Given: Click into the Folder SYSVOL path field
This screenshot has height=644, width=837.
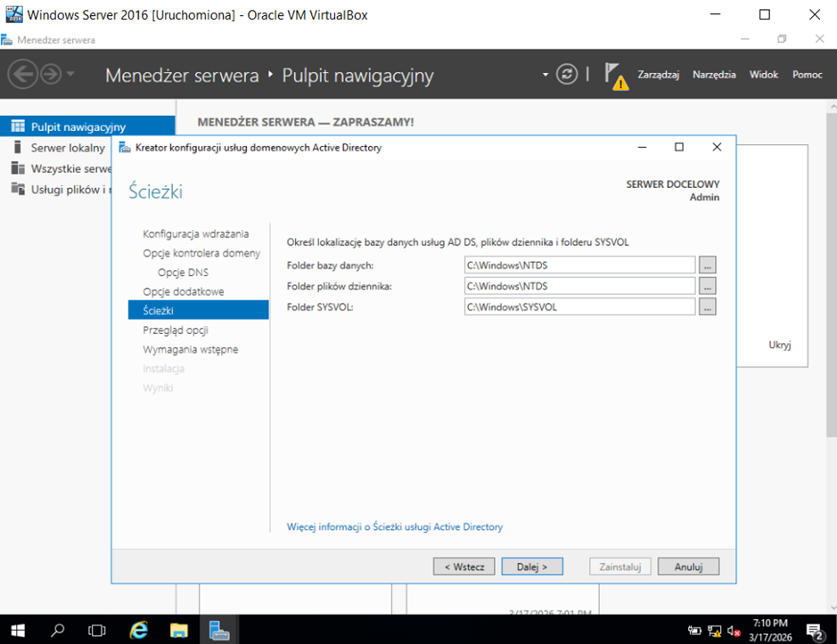Looking at the screenshot, I should click(x=579, y=306).
